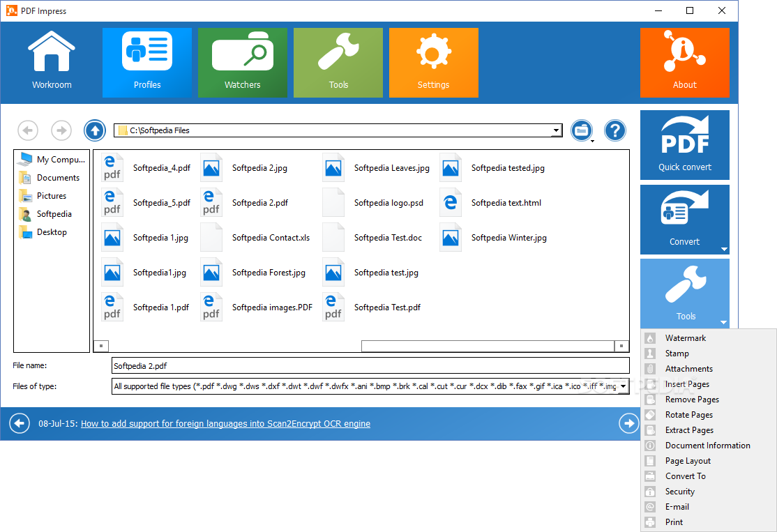
Task: Select file Softpedia Contact.xls
Action: [255, 238]
